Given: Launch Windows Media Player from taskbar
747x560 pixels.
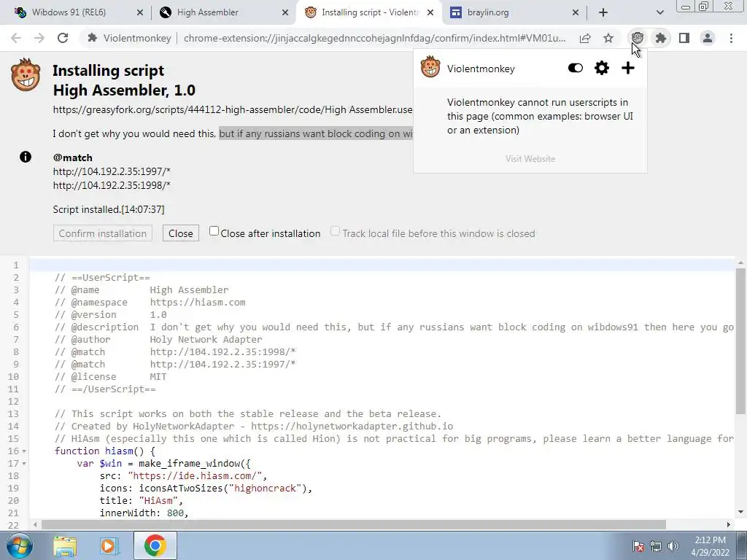Looking at the screenshot, I should (108, 545).
